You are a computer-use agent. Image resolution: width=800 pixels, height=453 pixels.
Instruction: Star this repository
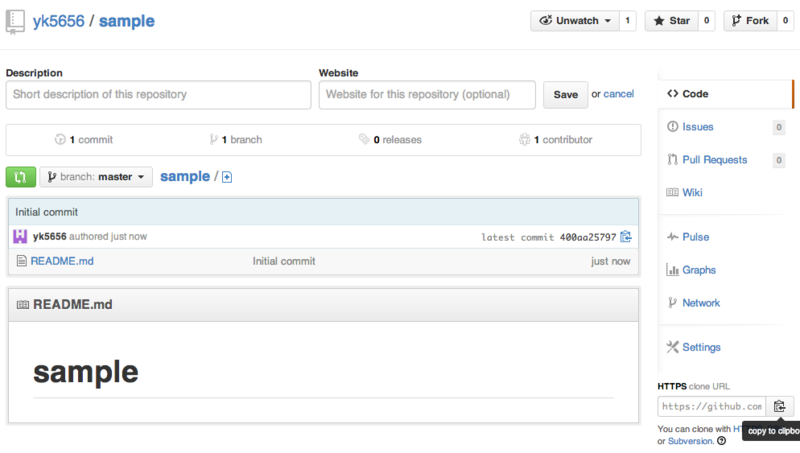(x=671, y=21)
